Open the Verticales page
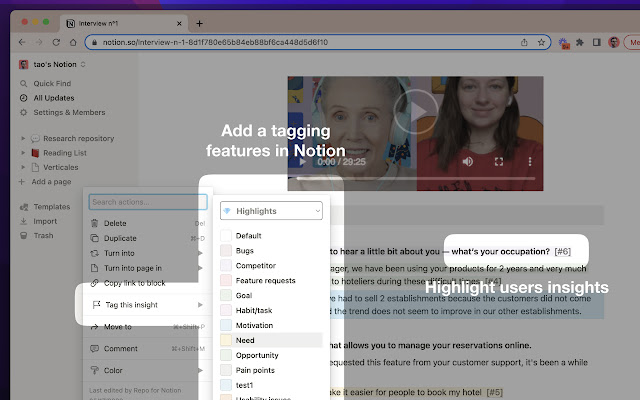 click(60, 167)
